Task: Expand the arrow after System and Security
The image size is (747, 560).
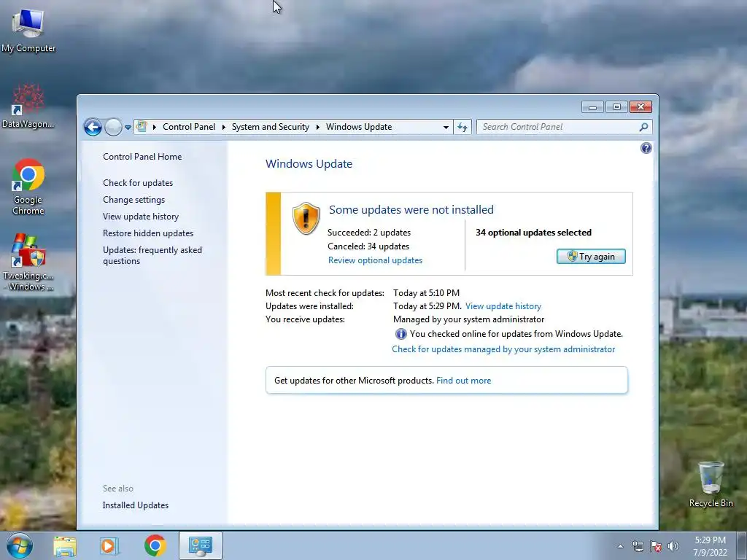Action: pyautogui.click(x=318, y=127)
